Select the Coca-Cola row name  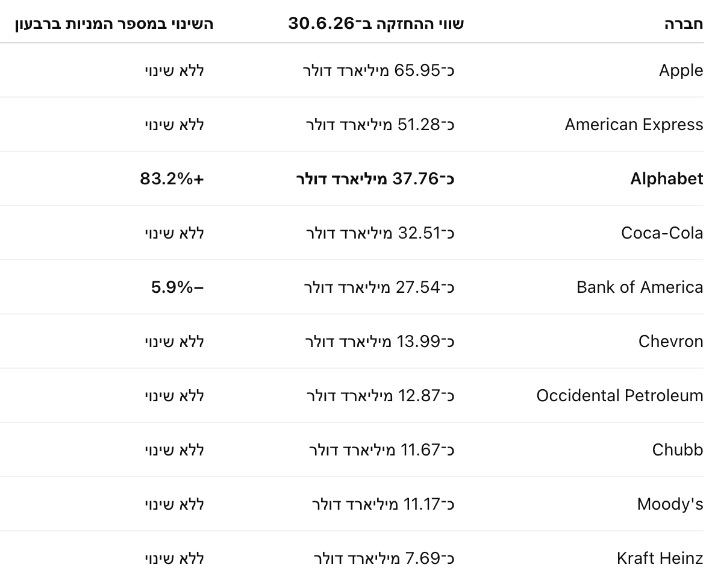click(662, 233)
